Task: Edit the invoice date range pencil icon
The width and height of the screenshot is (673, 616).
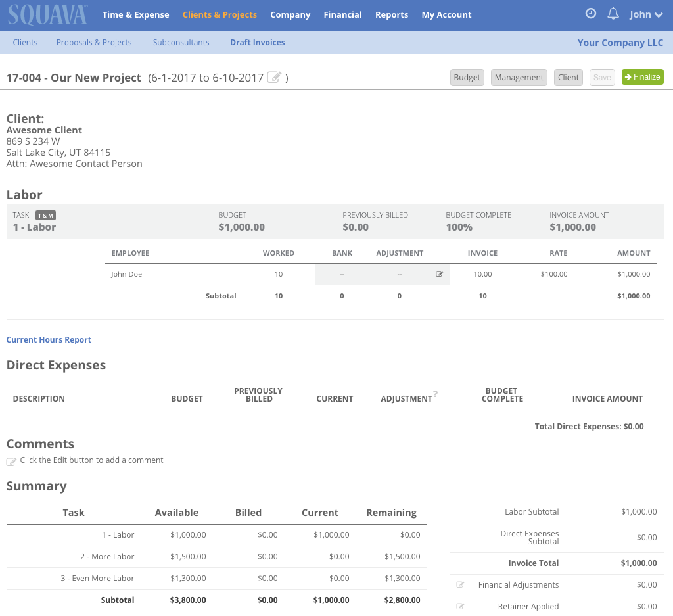Action: coord(274,78)
